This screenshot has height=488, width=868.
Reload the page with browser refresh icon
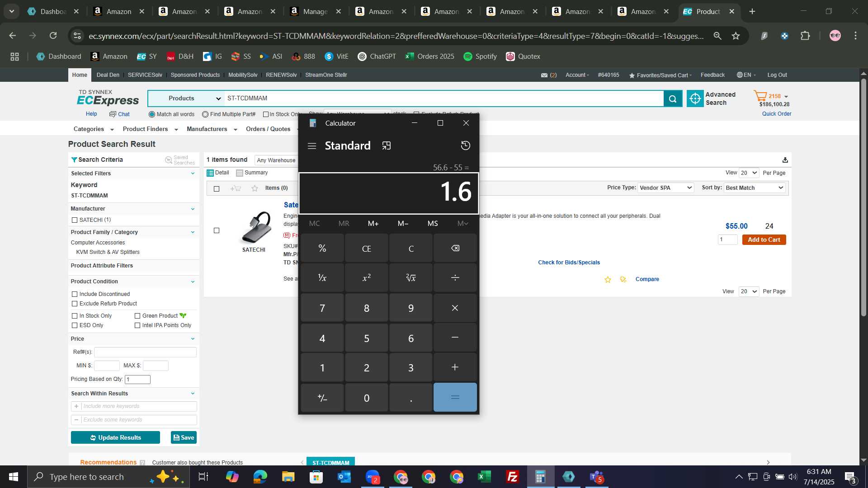click(x=53, y=36)
